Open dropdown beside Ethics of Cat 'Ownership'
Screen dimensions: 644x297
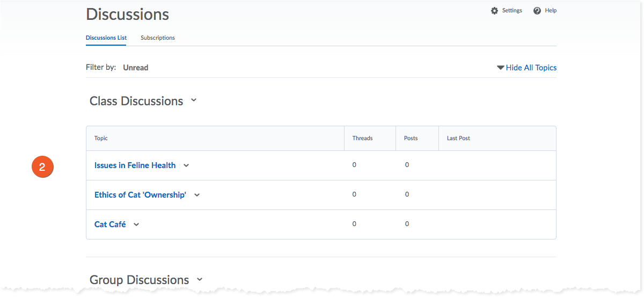(197, 195)
